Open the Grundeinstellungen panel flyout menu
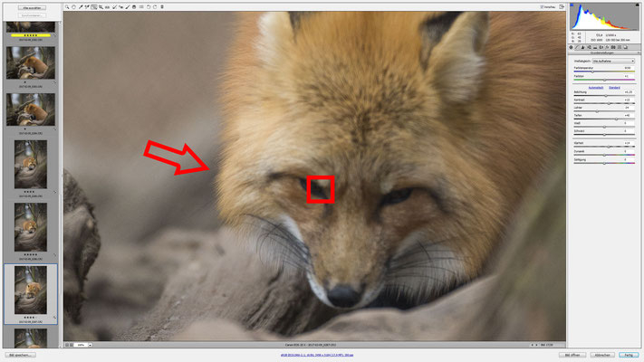Viewport: 644px width, 362px height. [639, 53]
